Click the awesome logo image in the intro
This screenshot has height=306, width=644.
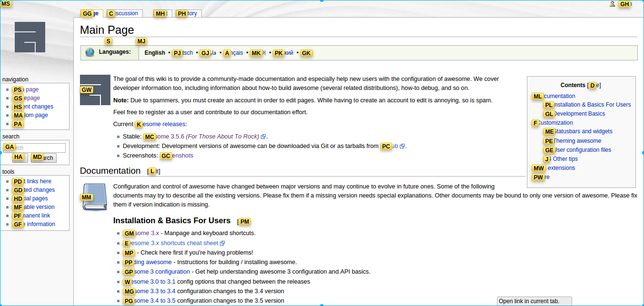point(95,90)
